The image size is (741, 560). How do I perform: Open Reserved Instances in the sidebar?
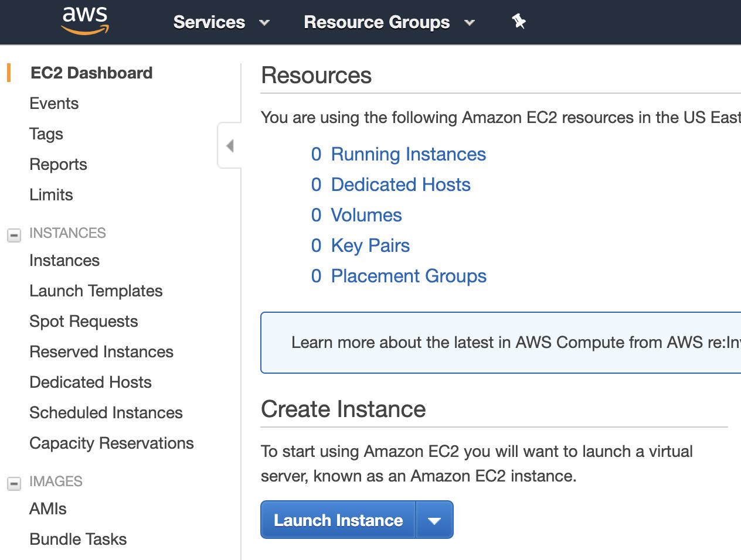pyautogui.click(x=101, y=351)
